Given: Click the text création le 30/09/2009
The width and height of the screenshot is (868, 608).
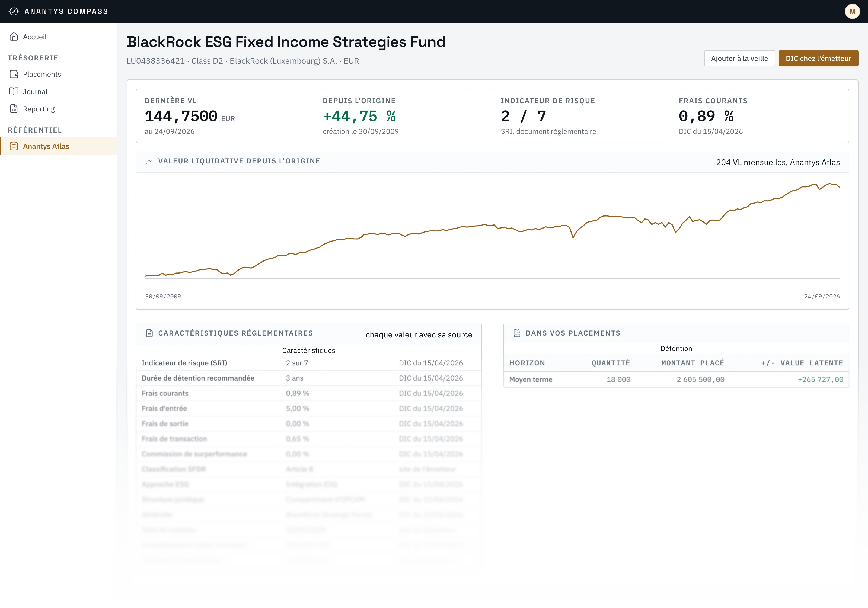Looking at the screenshot, I should click(x=361, y=131).
